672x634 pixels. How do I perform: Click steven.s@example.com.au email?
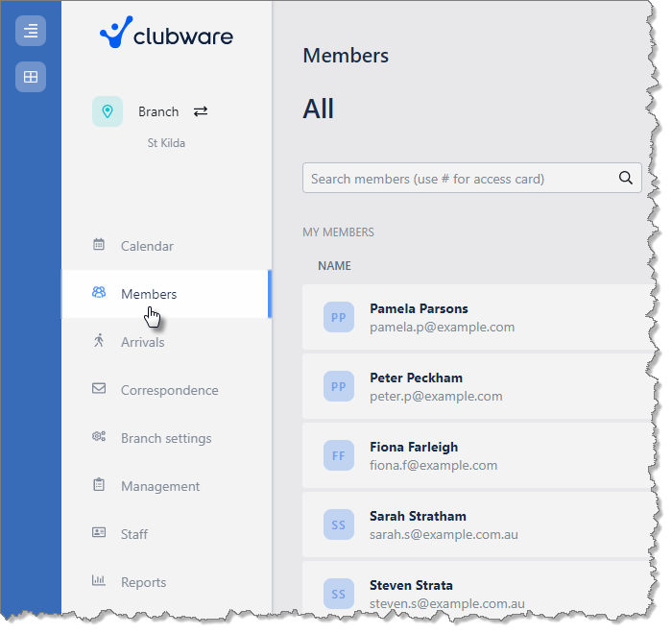click(447, 603)
